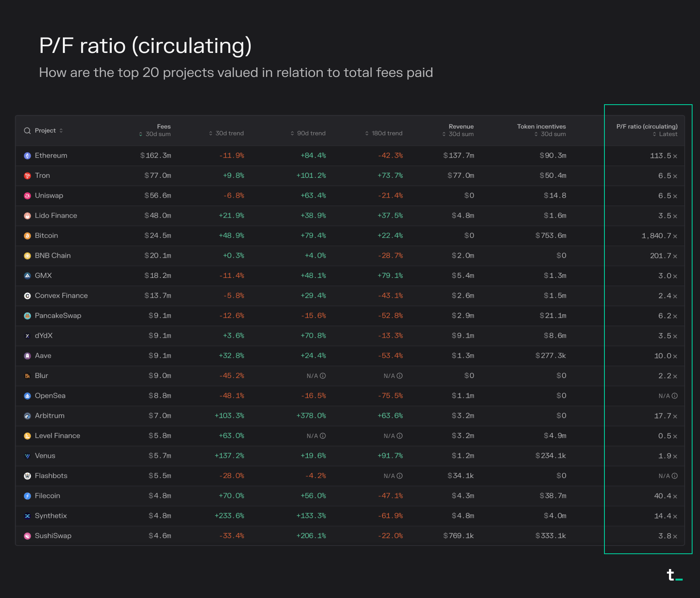
Task: Click the Ethereum logo icon
Action: pos(27,156)
